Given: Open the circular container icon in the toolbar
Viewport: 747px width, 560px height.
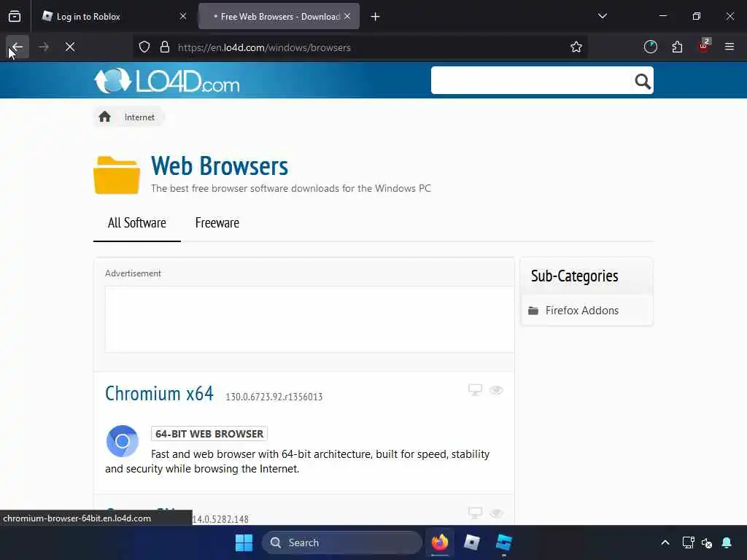Looking at the screenshot, I should (650, 47).
